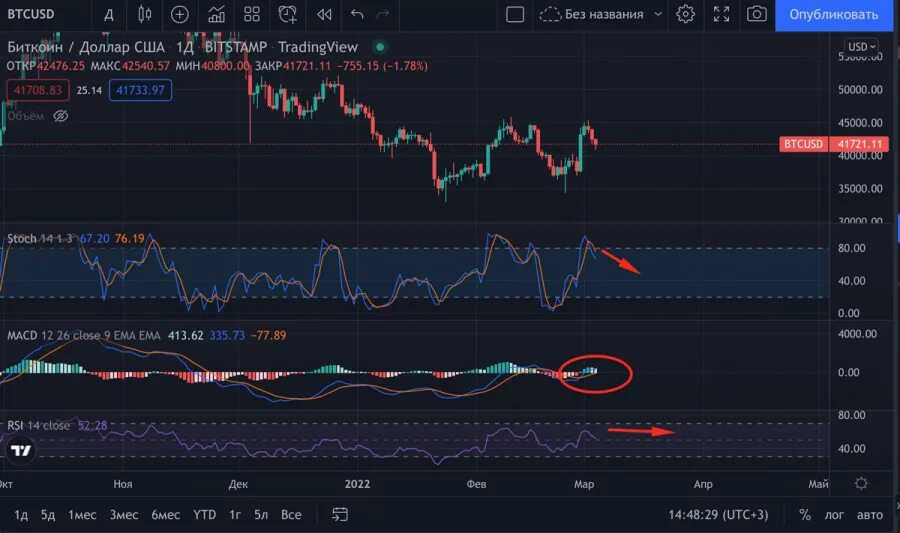Set range to Все

[x=291, y=515]
